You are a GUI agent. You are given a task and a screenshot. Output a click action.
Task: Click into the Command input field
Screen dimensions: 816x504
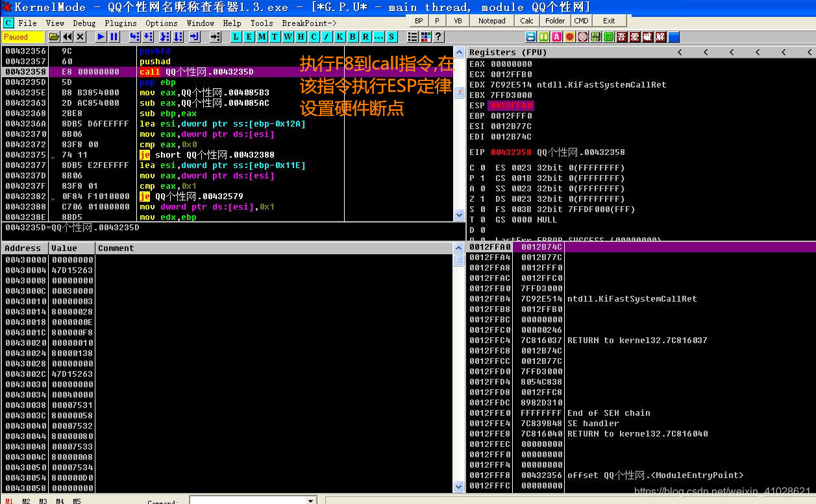(247, 501)
